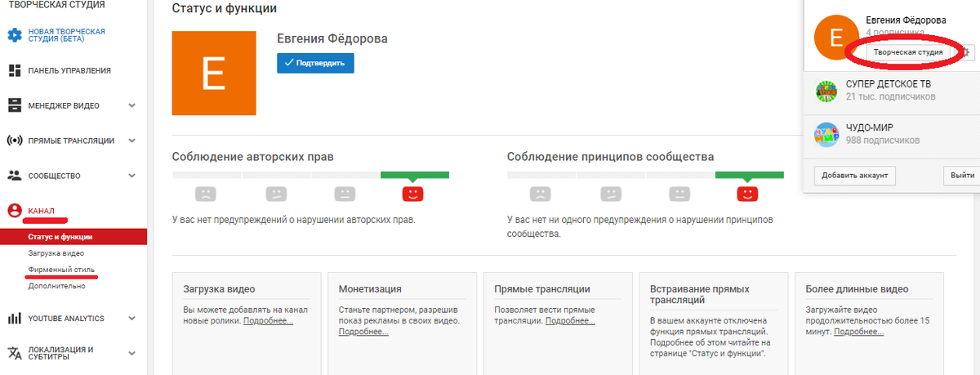Click the Творческая студия button

coord(908,51)
